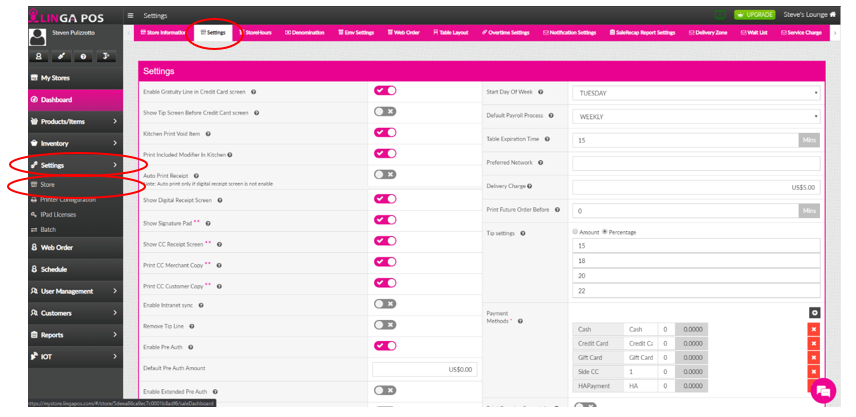Viewport: 856px width, 417px height.
Task: Expand the Reports sidebar menu
Action: [75, 335]
